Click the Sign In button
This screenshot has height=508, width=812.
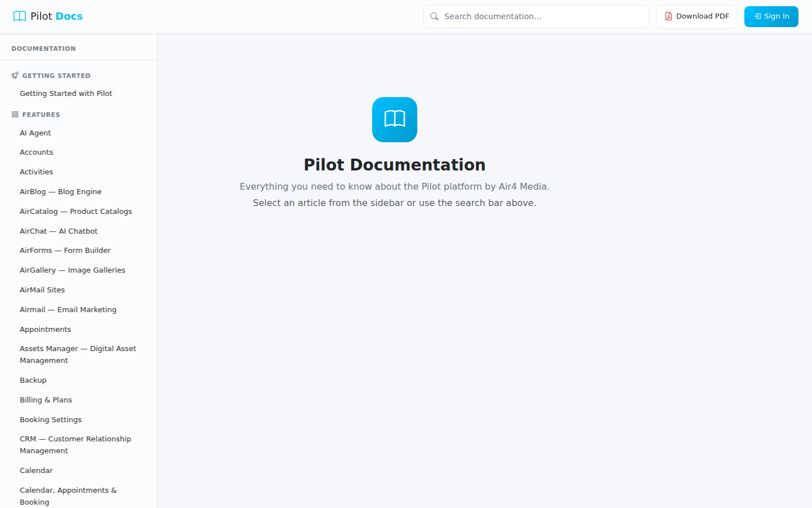[771, 16]
